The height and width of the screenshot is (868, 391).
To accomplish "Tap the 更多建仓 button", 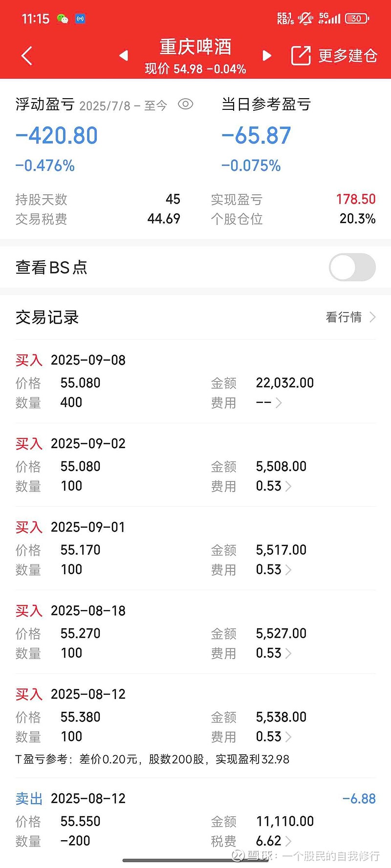I will click(348, 56).
